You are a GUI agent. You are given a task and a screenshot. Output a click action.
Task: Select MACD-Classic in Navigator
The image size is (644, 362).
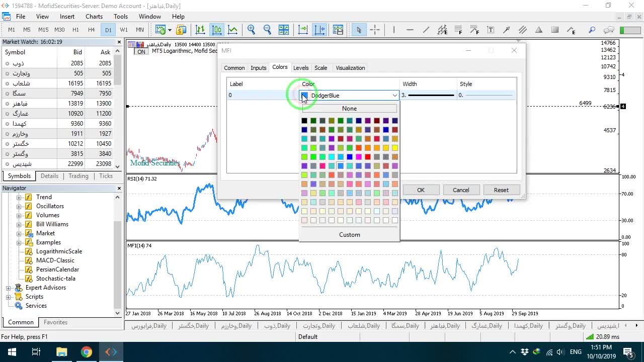pyautogui.click(x=55, y=260)
